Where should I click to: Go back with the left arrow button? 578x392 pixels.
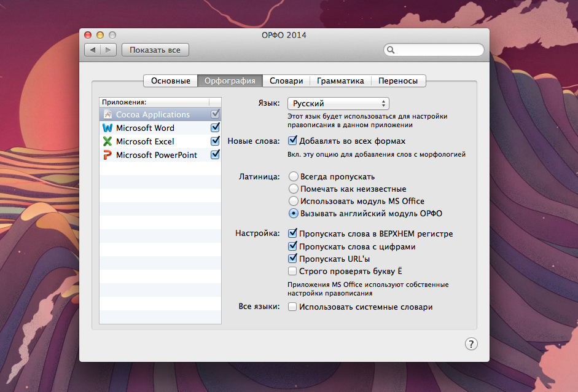click(92, 50)
